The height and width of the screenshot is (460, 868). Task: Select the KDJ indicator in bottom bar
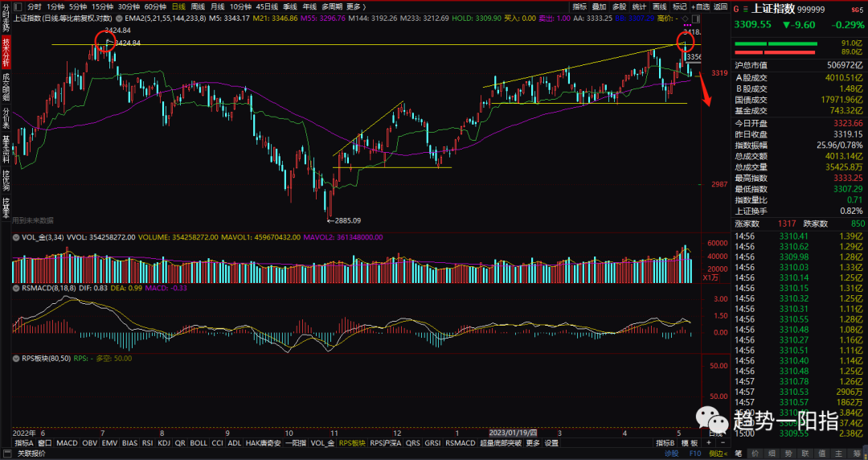(x=164, y=443)
